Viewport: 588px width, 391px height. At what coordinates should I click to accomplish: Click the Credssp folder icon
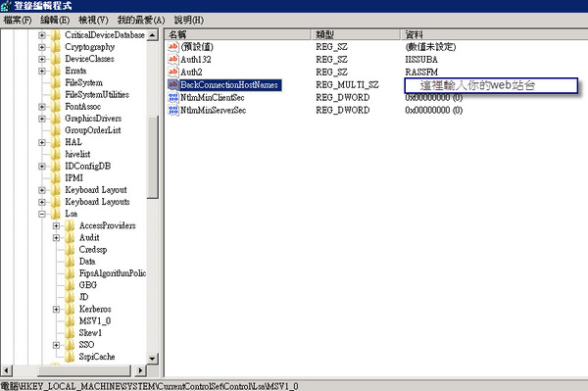pyautogui.click(x=70, y=250)
